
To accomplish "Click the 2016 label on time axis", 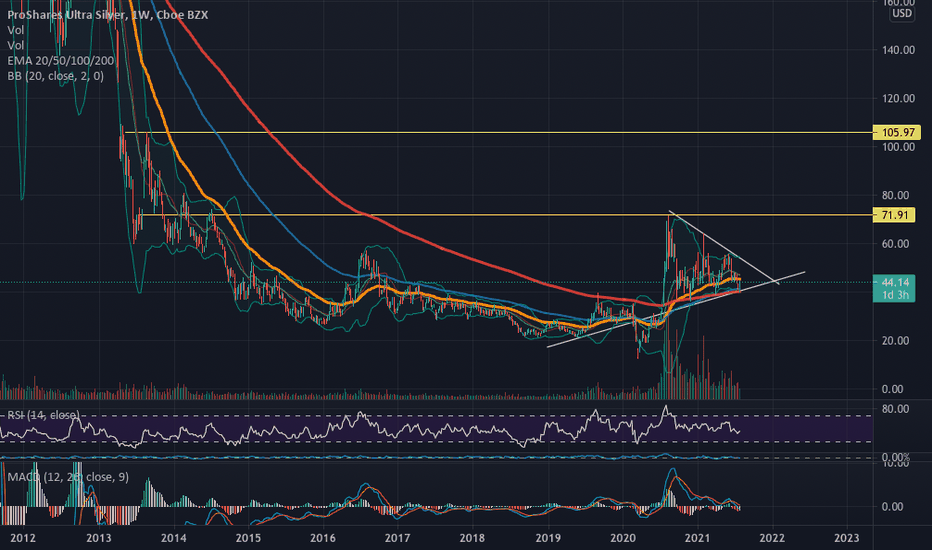I will point(323,538).
